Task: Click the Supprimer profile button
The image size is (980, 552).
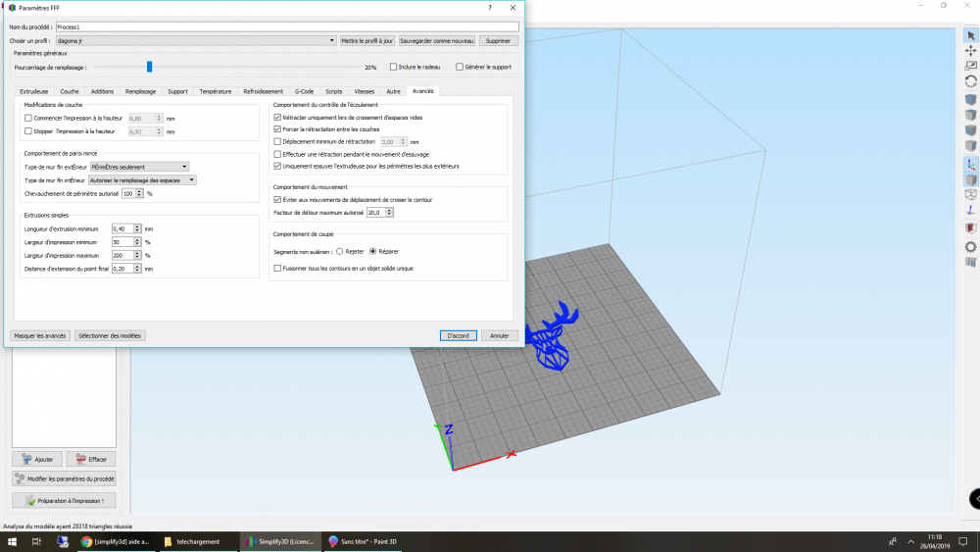Action: tap(498, 40)
